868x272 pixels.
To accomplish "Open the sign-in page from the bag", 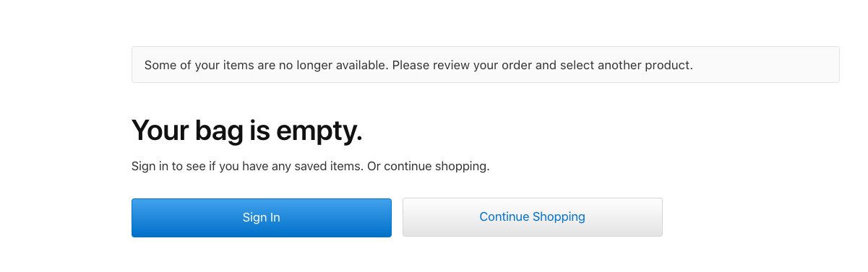I will point(261,217).
